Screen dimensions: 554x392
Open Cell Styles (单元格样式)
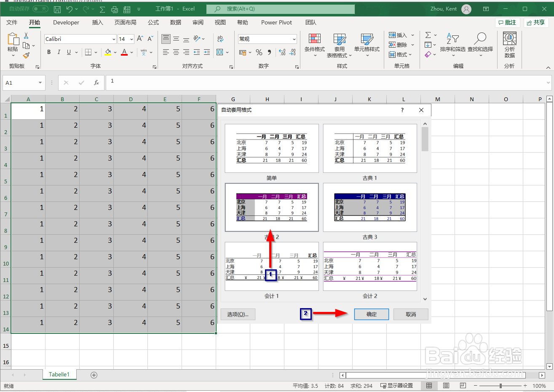pos(367,45)
